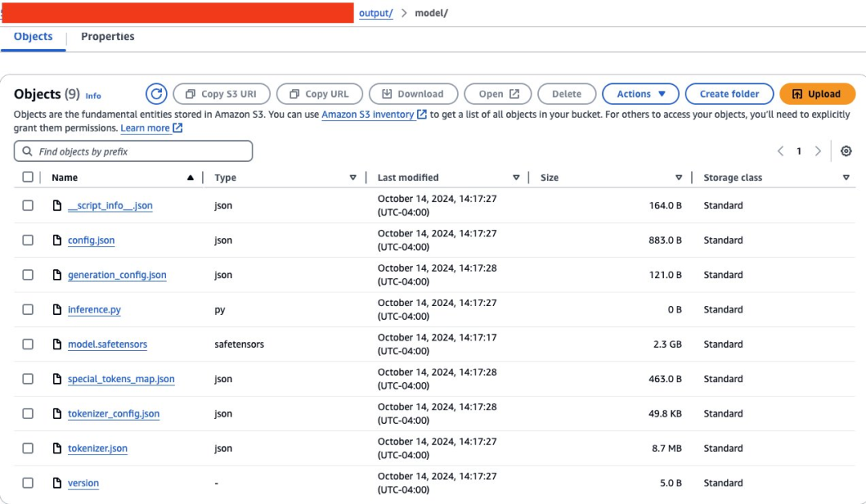Sort by Type column arrow
866x504 pixels.
pos(353,177)
